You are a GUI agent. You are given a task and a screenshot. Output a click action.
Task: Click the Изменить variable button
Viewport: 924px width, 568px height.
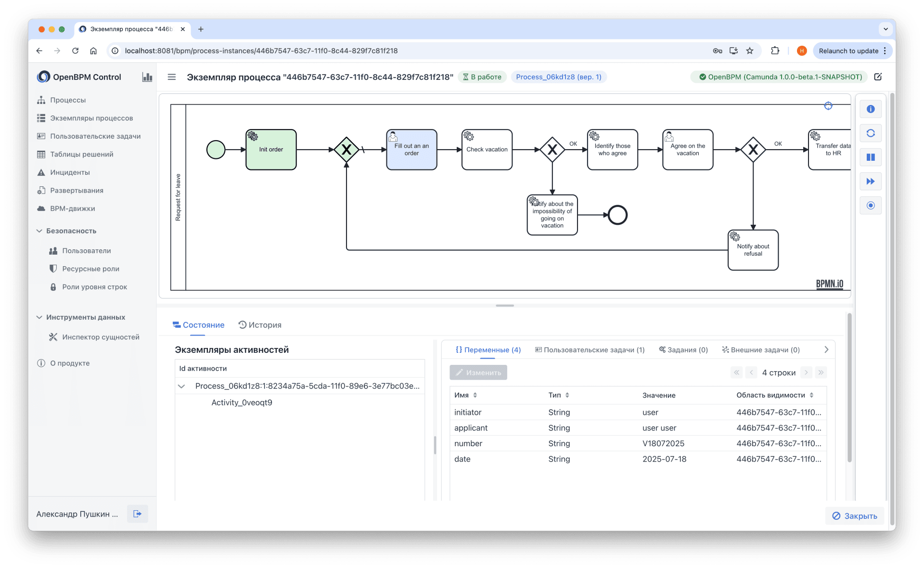478,373
